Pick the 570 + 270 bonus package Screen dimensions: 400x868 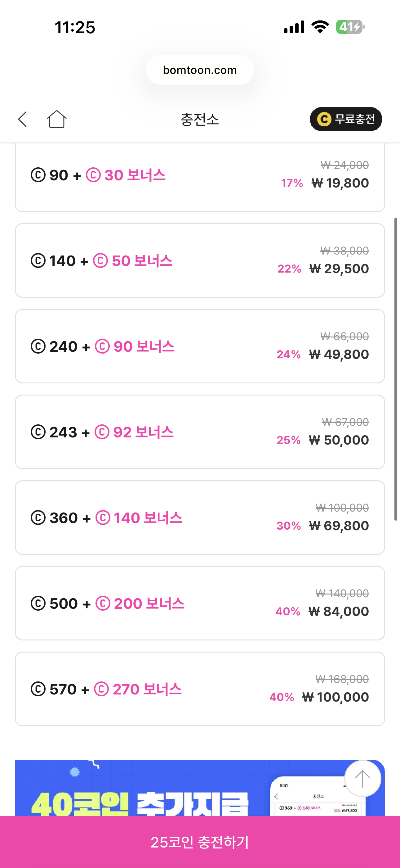pos(200,689)
